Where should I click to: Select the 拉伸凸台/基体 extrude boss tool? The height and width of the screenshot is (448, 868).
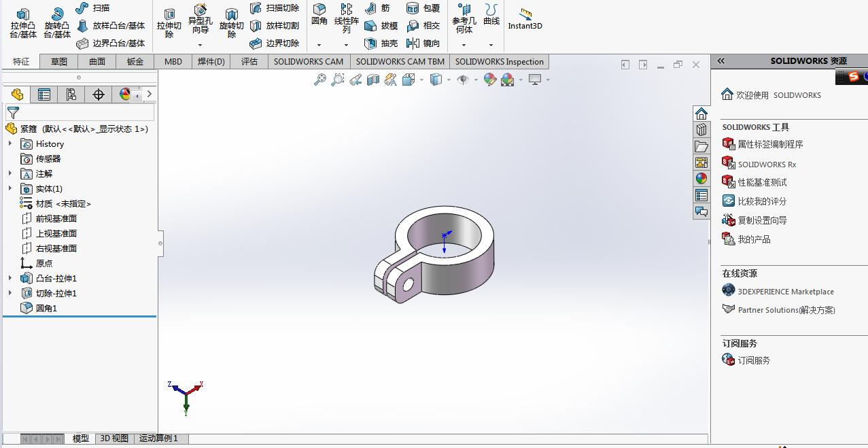23,23
